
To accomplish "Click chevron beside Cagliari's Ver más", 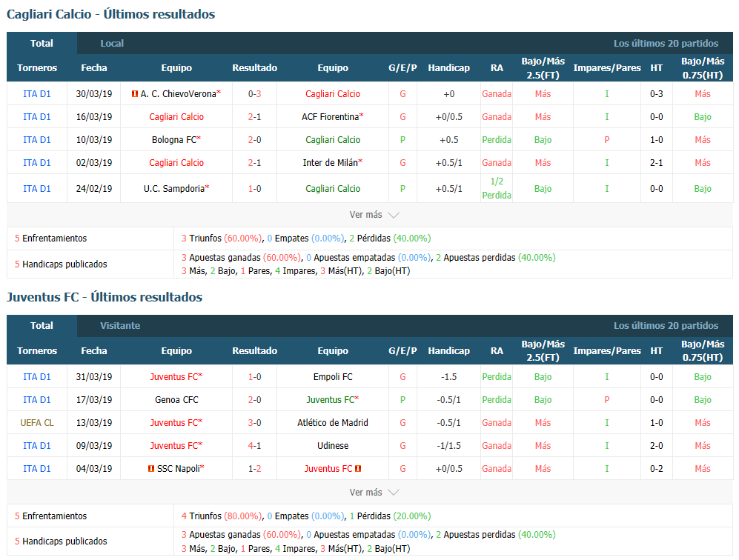I will pos(394,216).
